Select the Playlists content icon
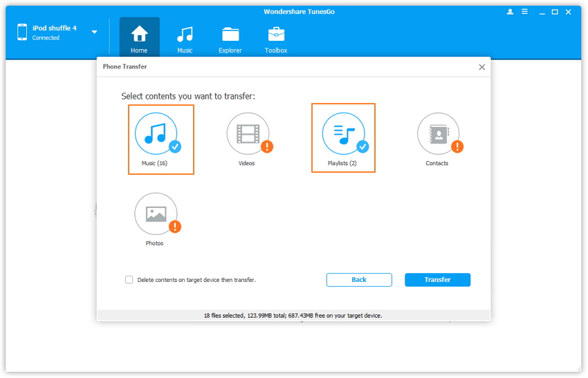Viewport: 588px width, 378px height. click(343, 133)
